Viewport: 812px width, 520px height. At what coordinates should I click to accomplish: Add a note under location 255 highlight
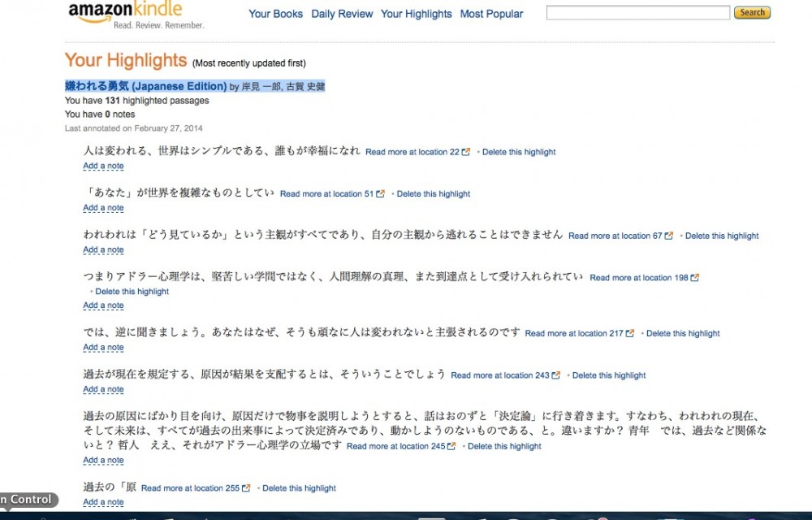click(104, 502)
